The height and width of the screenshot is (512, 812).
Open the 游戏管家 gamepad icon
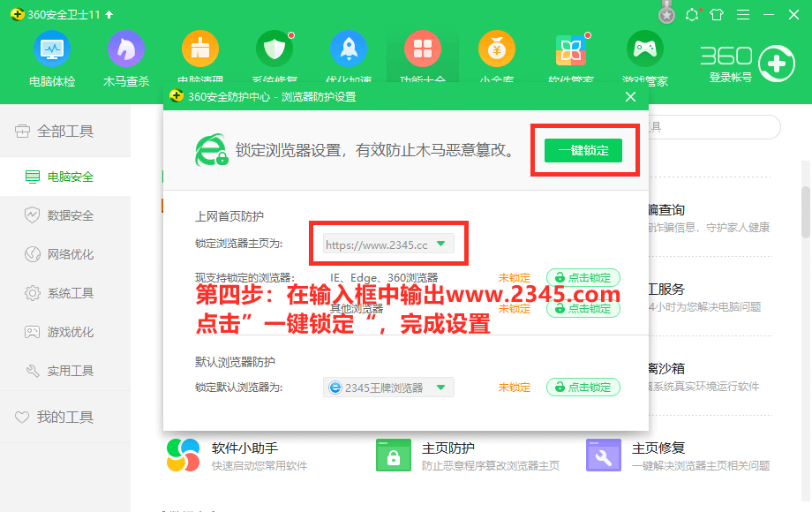point(644,49)
